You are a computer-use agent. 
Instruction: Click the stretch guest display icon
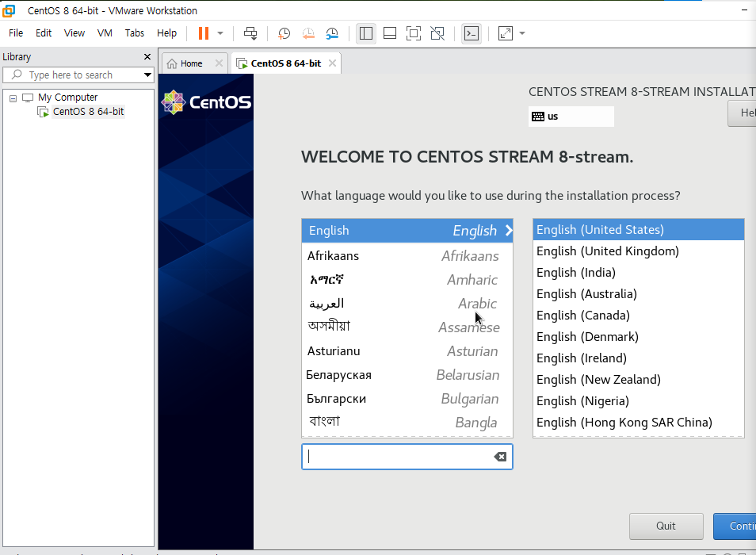tap(505, 33)
